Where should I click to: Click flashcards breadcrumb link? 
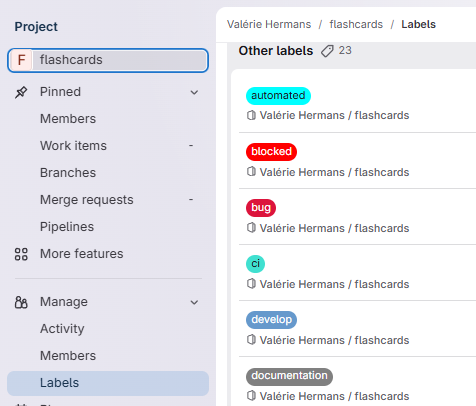356,24
